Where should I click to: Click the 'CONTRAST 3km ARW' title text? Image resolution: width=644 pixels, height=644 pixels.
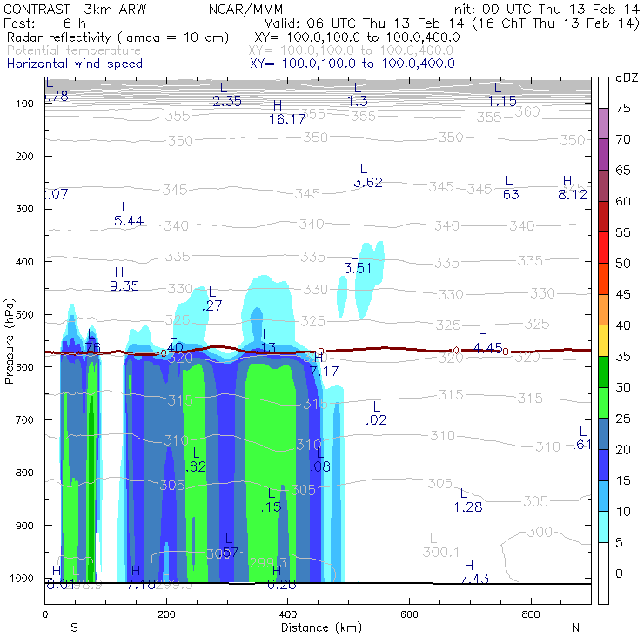(x=74, y=9)
